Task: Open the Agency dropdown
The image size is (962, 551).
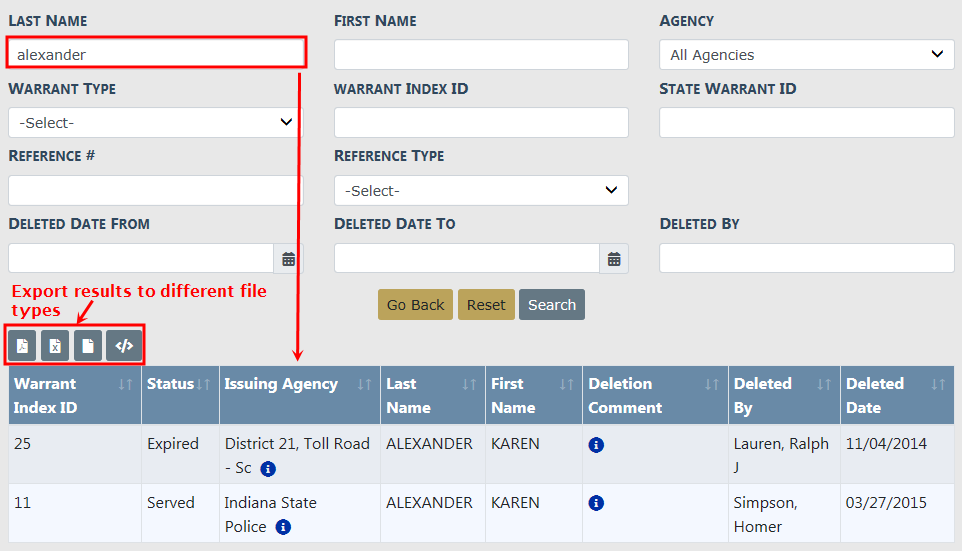Action: 806,55
